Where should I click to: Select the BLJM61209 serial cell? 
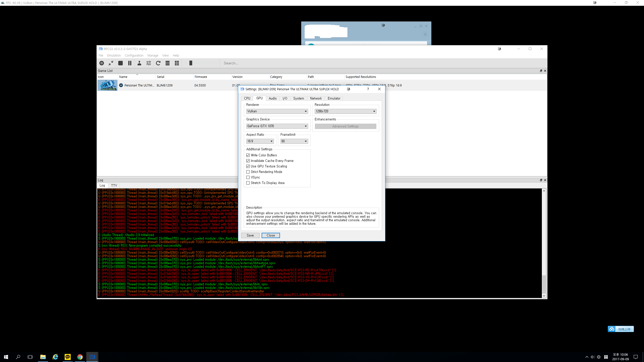[x=165, y=85]
